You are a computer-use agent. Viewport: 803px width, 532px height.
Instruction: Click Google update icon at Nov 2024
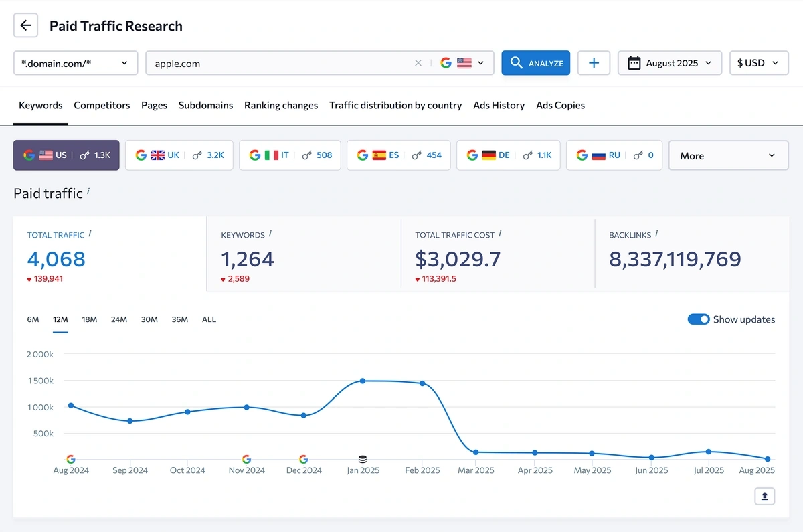point(246,459)
